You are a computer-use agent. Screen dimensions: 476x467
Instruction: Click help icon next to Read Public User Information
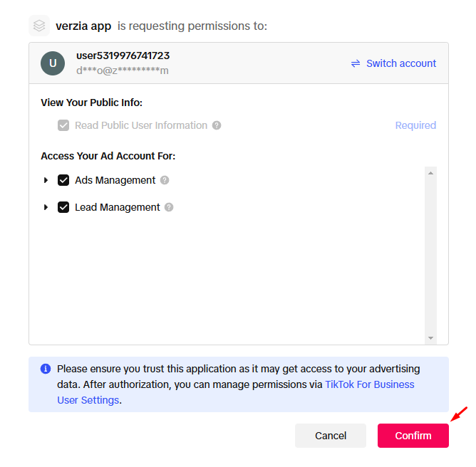[x=217, y=125]
